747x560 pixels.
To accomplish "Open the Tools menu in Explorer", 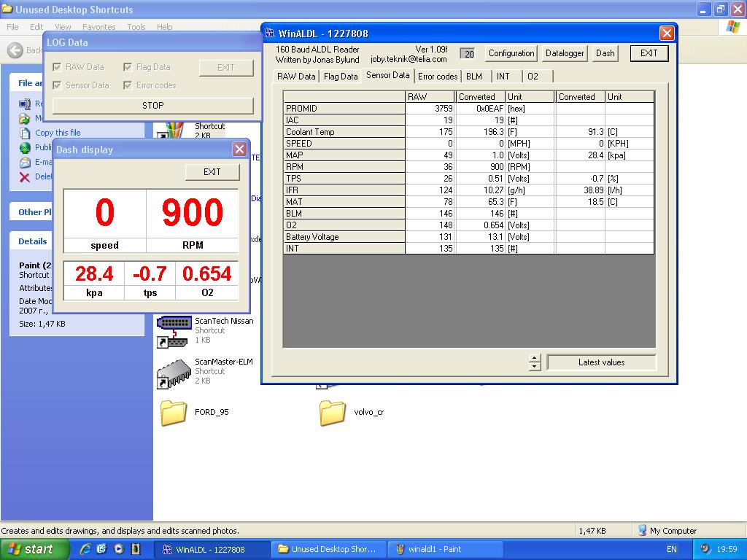I will pos(136,27).
